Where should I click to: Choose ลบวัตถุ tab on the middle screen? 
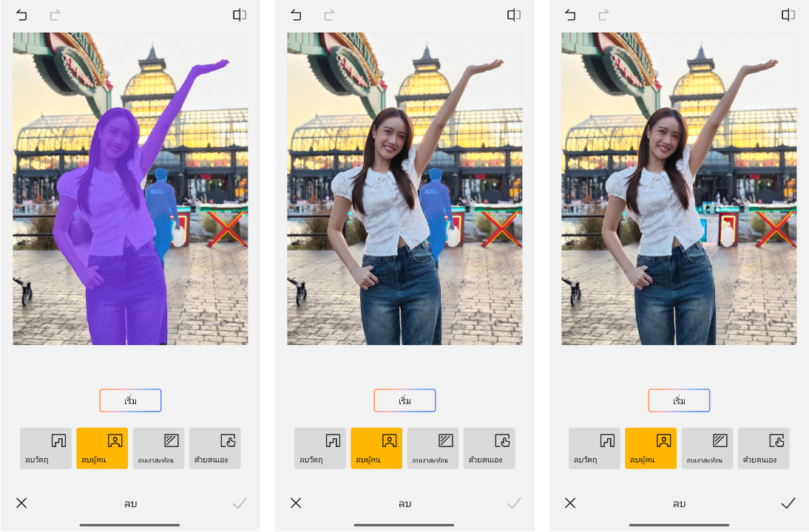coord(320,448)
